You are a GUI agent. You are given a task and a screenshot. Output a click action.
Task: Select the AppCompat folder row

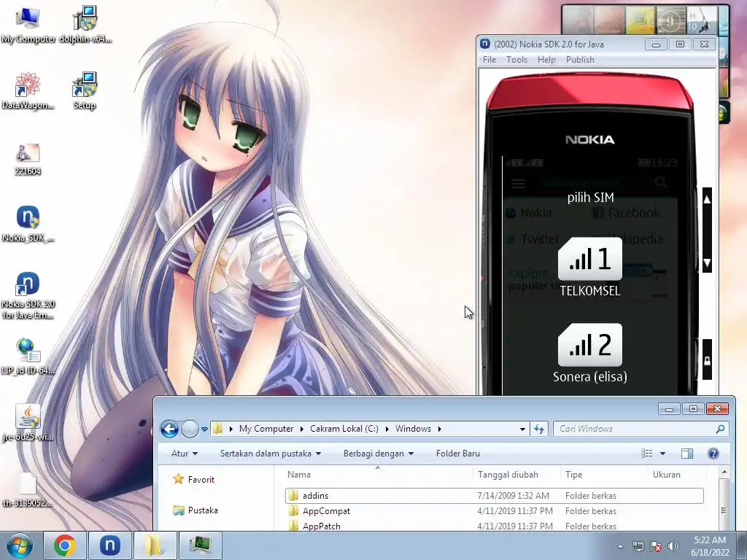[x=495, y=511]
